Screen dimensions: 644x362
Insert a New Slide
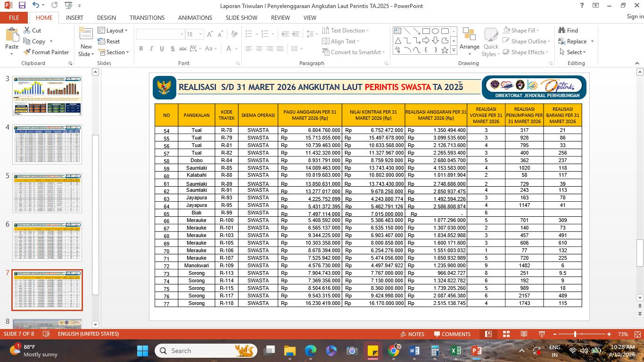[86, 41]
